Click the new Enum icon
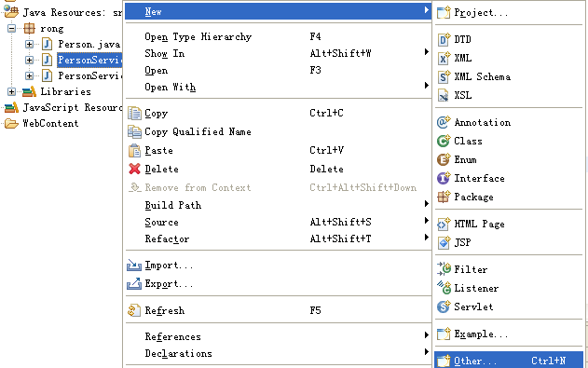588x368 pixels. (x=444, y=159)
